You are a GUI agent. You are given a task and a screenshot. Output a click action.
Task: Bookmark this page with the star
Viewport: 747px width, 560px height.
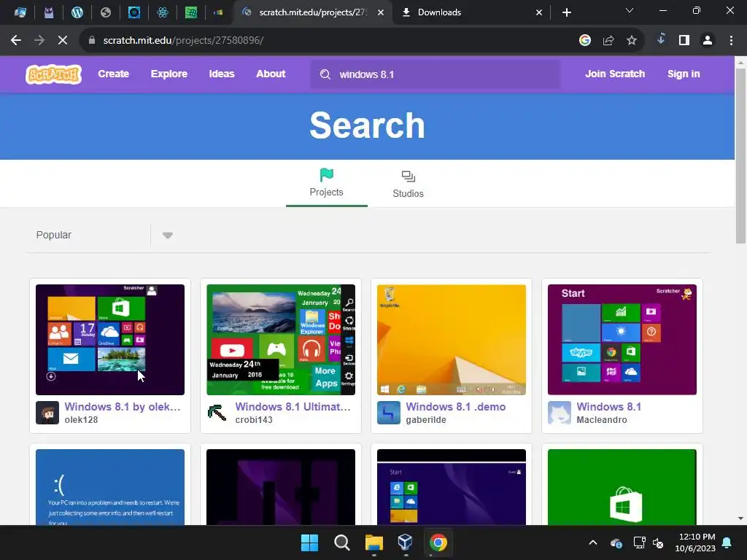[632, 41]
